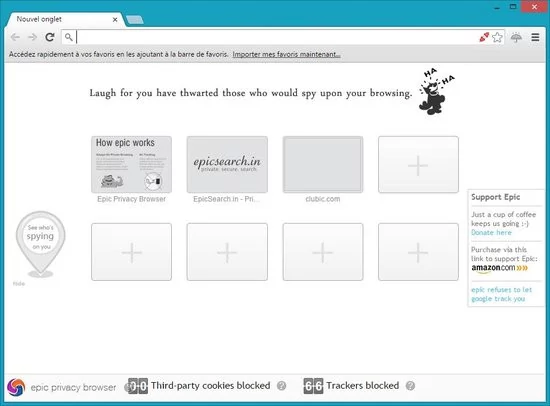This screenshot has width=550, height=406.
Task: Open the epicsearch.in thumbnail
Action: (227, 164)
